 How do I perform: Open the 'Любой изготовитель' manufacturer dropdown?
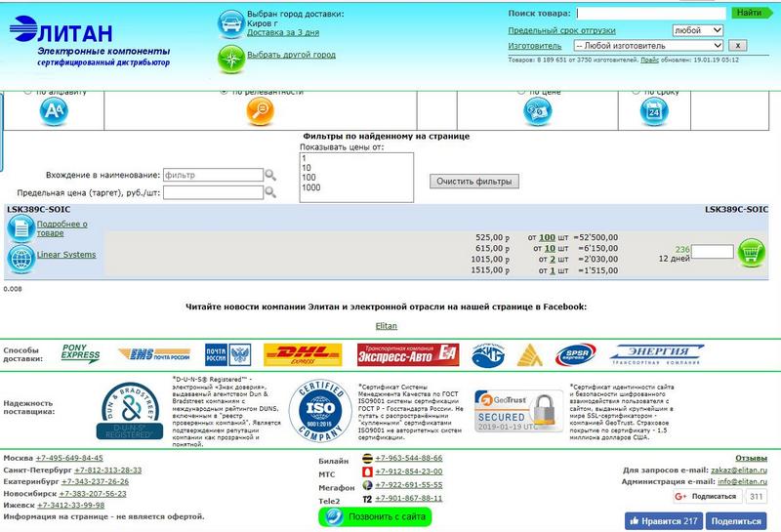[x=647, y=46]
